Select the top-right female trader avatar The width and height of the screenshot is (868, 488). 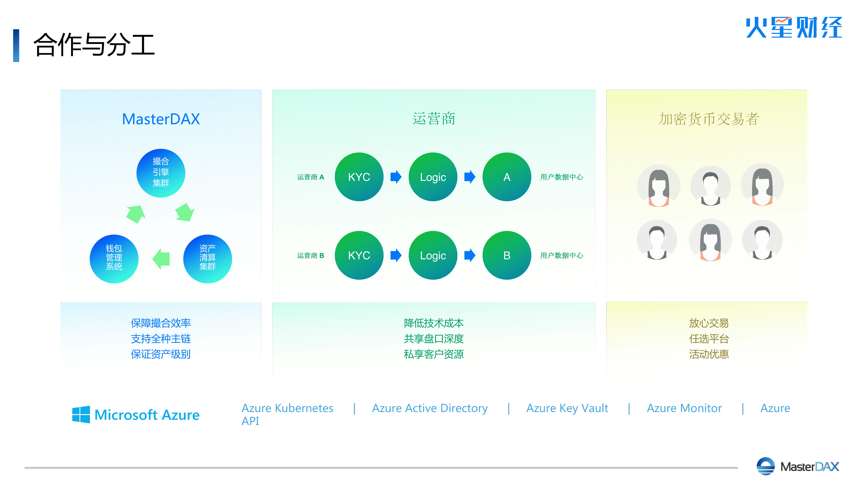pos(762,184)
